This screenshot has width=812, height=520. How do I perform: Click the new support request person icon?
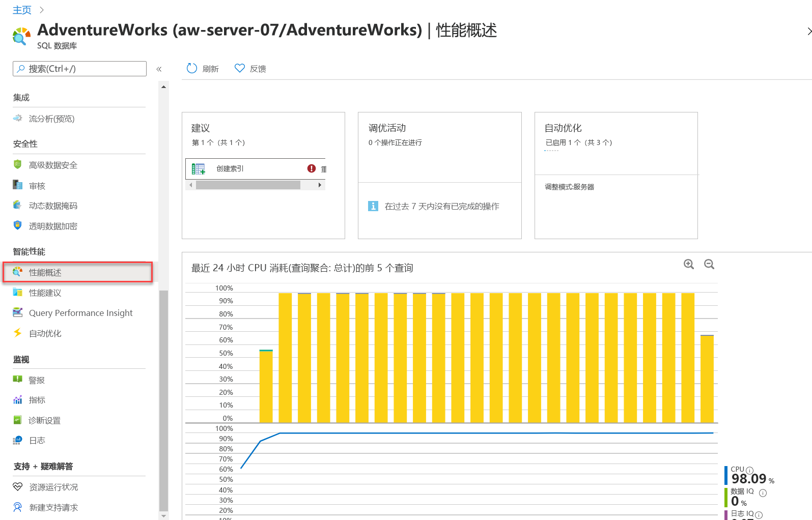18,507
